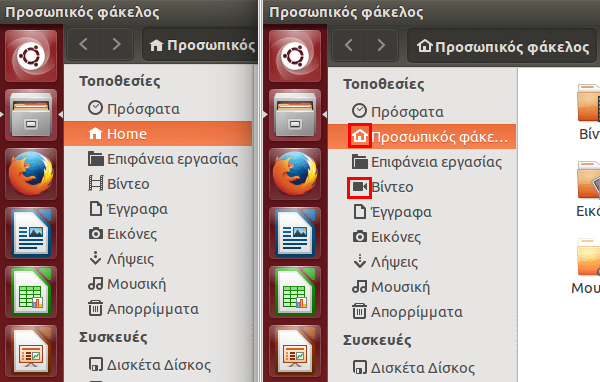This screenshot has height=382, width=600.
Task: Select Πρόσφατα in right window sidebar
Action: click(422, 112)
